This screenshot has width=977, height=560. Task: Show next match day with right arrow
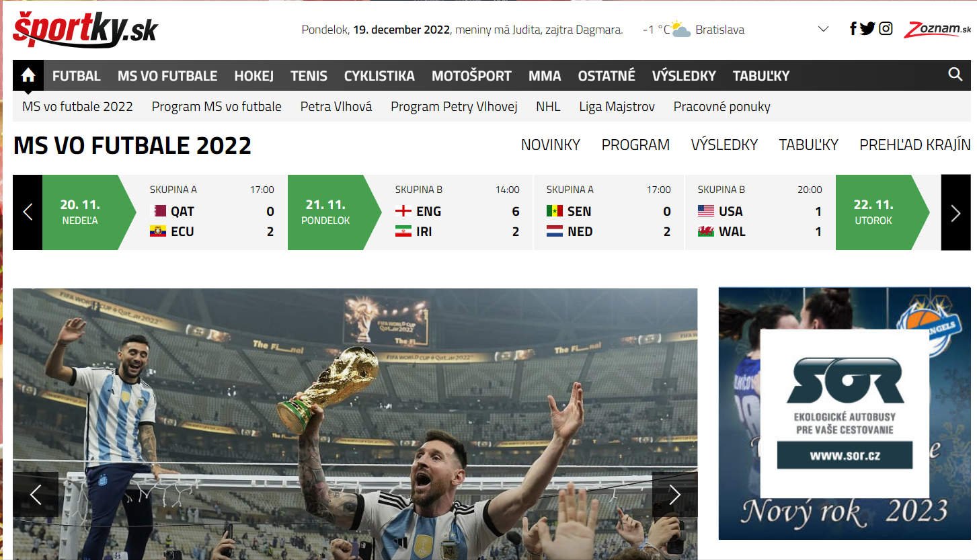click(955, 212)
